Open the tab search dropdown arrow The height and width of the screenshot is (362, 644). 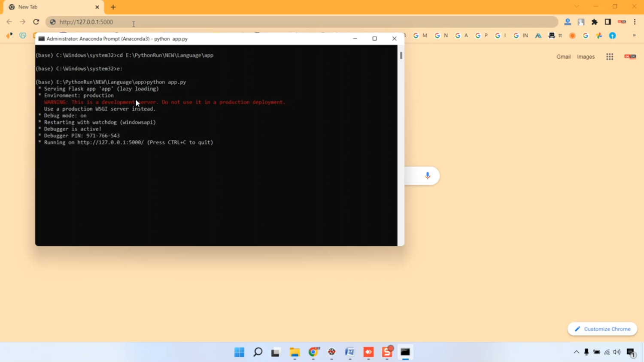(x=577, y=7)
